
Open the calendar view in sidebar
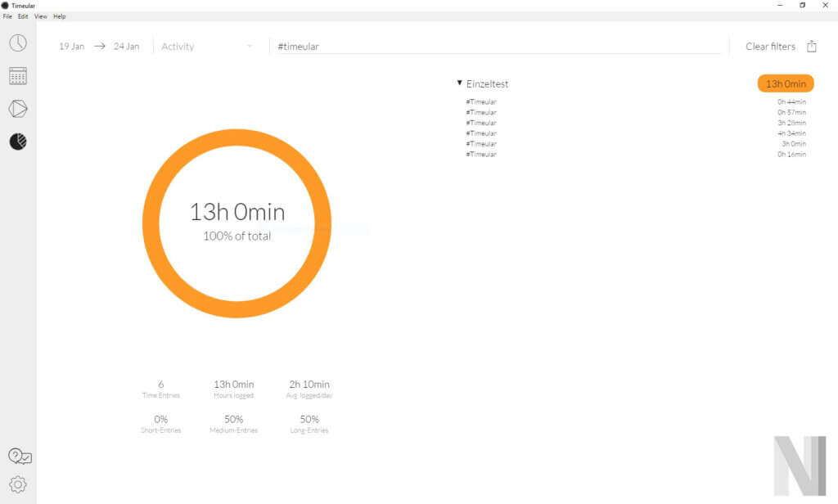(18, 76)
